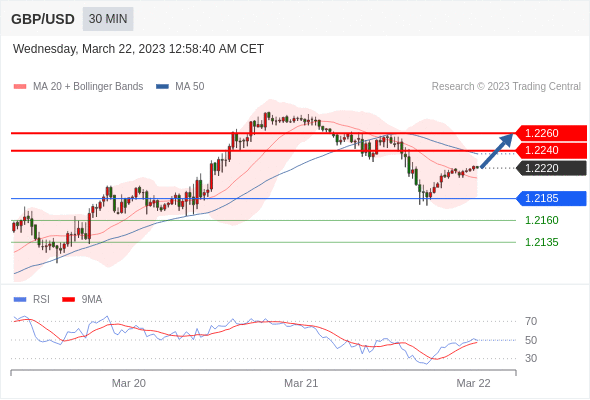Click the 1.2240 resistance price tag
This screenshot has width=590, height=400.
(x=551, y=151)
